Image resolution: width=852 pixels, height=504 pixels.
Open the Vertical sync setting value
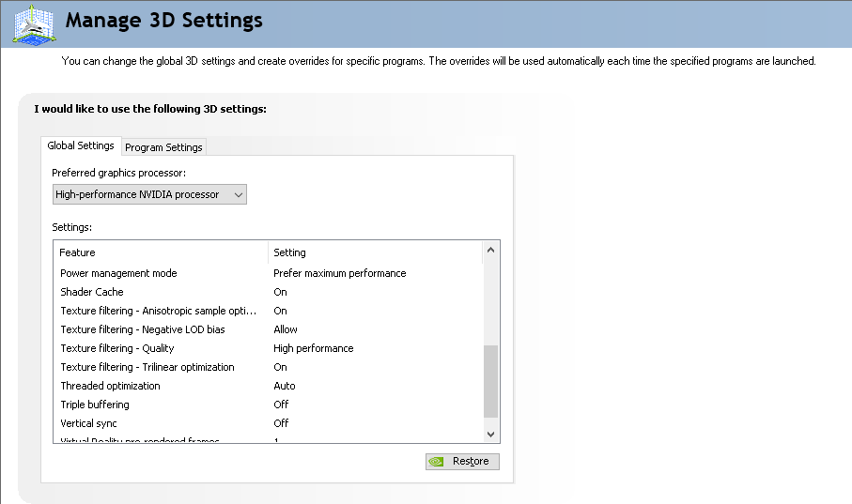(x=281, y=423)
